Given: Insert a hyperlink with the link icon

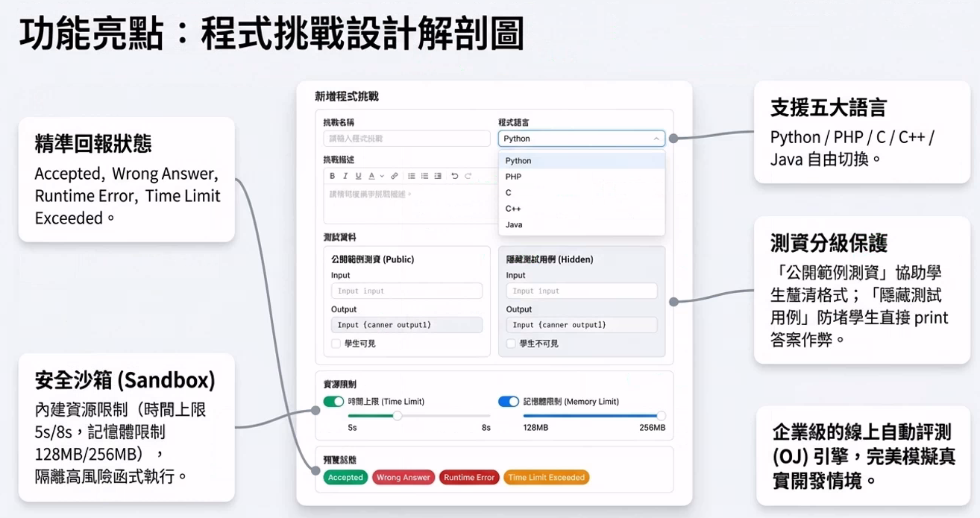Looking at the screenshot, I should 395,177.
